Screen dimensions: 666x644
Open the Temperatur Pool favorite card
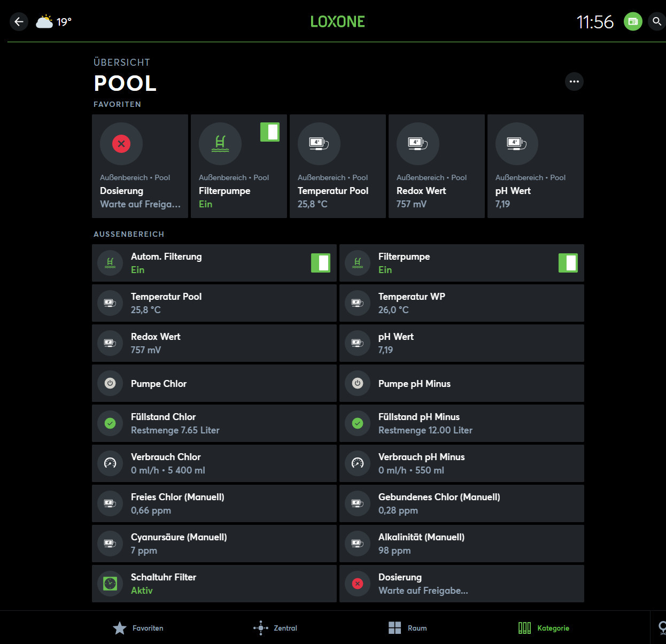337,166
